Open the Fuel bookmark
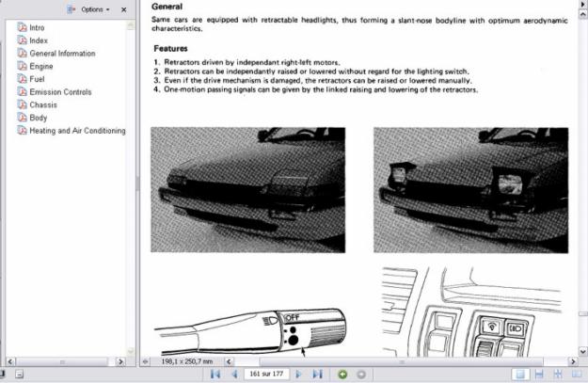 pyautogui.click(x=37, y=79)
